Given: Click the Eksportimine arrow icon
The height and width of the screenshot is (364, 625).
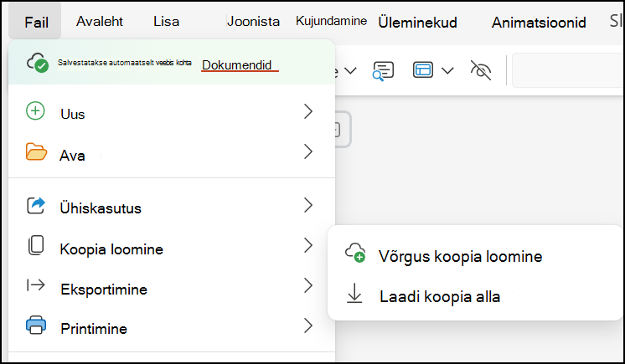Looking at the screenshot, I should (35, 285).
